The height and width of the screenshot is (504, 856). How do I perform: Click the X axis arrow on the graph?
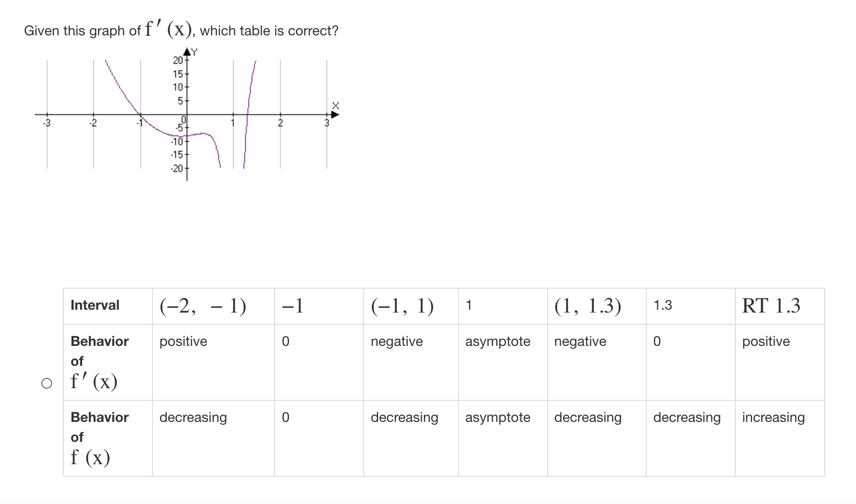click(334, 114)
